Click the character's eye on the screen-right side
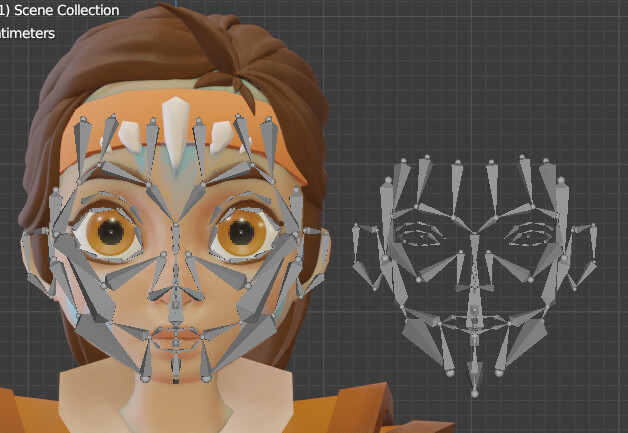The image size is (628, 433). point(242,232)
